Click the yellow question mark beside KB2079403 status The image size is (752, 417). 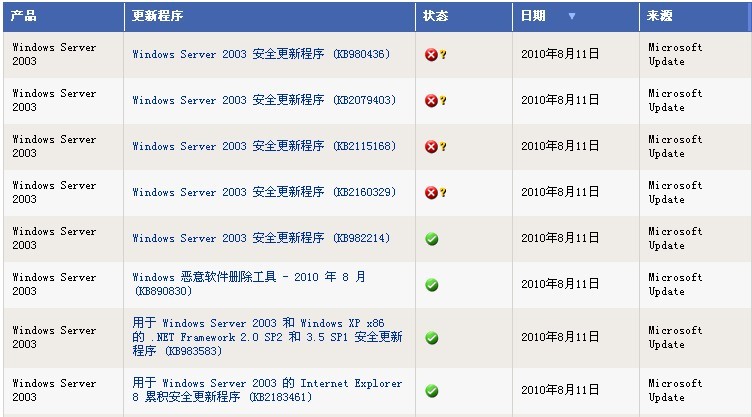click(443, 101)
